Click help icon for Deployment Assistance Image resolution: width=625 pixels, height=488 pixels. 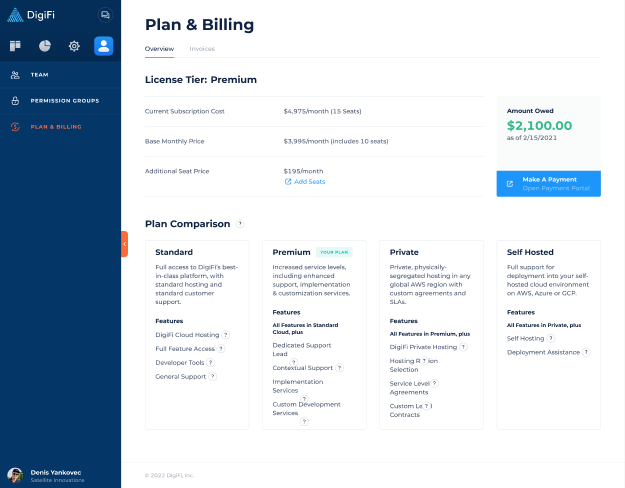pos(586,352)
